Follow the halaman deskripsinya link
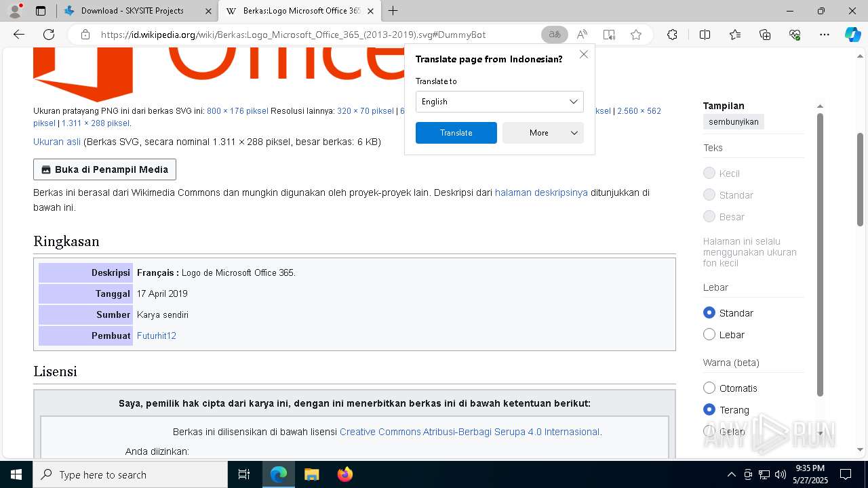868x488 pixels. click(x=541, y=192)
